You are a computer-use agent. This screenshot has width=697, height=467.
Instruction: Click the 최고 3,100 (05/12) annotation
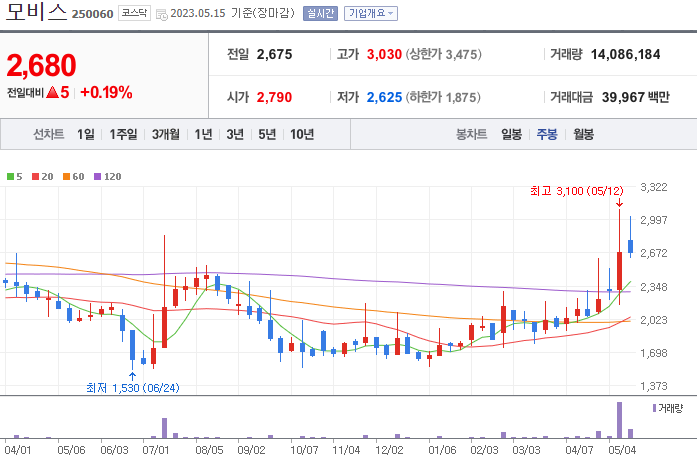pyautogui.click(x=577, y=191)
